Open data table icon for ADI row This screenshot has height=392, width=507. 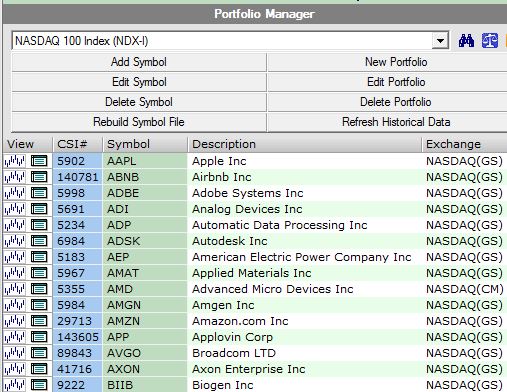(39, 209)
